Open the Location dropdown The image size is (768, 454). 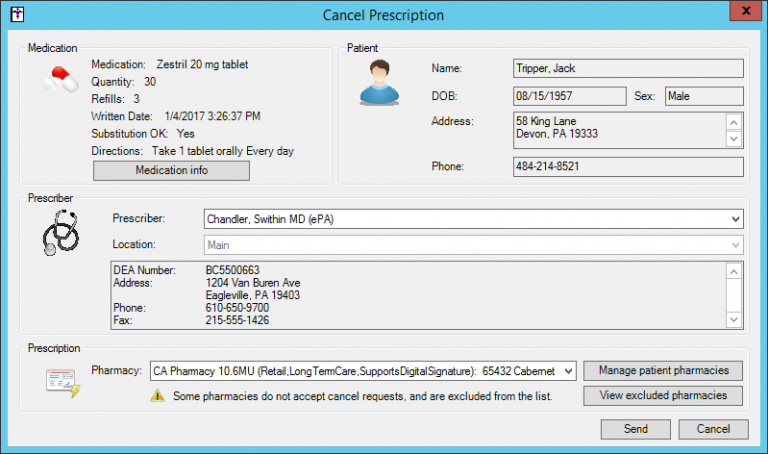pos(736,244)
